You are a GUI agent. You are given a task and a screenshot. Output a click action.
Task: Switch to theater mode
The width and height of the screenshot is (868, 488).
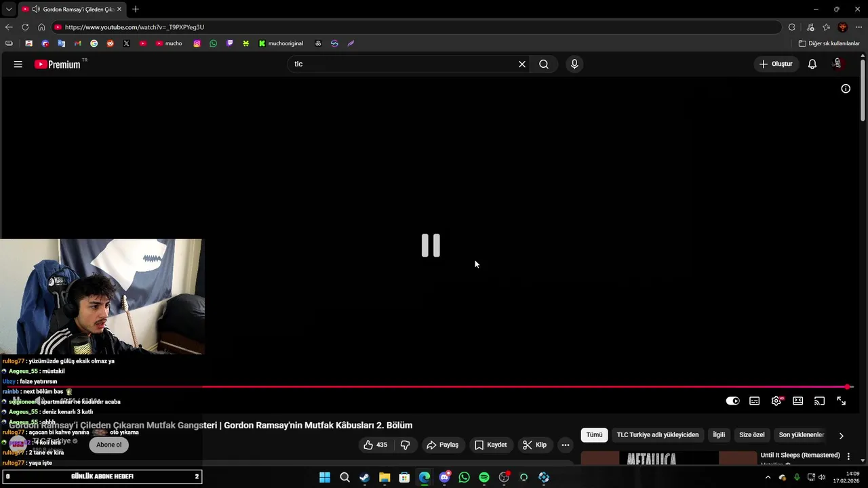pos(798,401)
